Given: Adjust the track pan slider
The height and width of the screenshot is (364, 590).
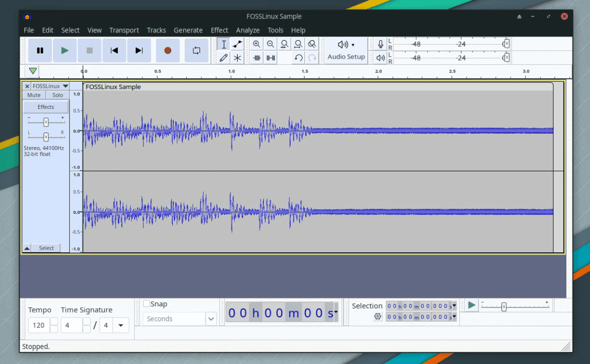Looking at the screenshot, I should tap(46, 137).
